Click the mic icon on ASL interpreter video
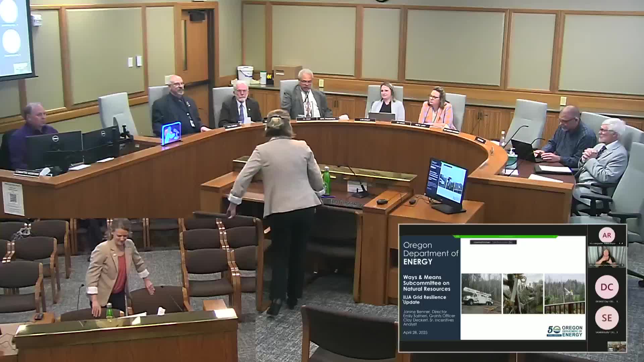 (x=622, y=265)
